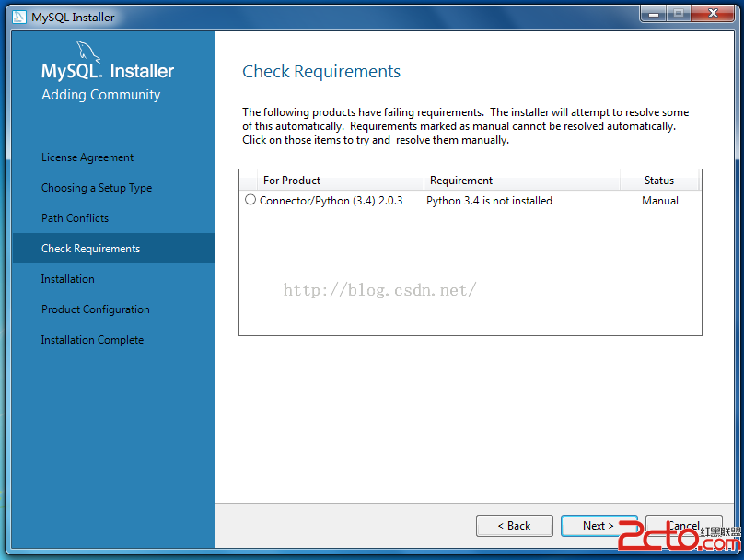Open Product Configuration step
Viewport: 744px width, 560px height.
coord(96,309)
